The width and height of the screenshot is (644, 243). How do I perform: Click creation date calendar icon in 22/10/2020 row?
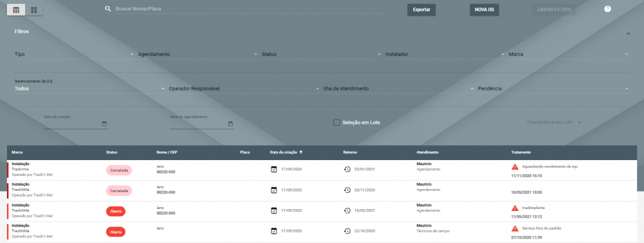[x=274, y=231]
